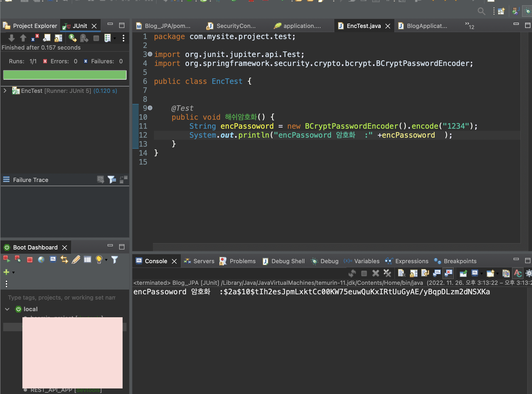This screenshot has height=394, width=532.
Task: Click the green JUnit progress bar
Action: coord(65,75)
